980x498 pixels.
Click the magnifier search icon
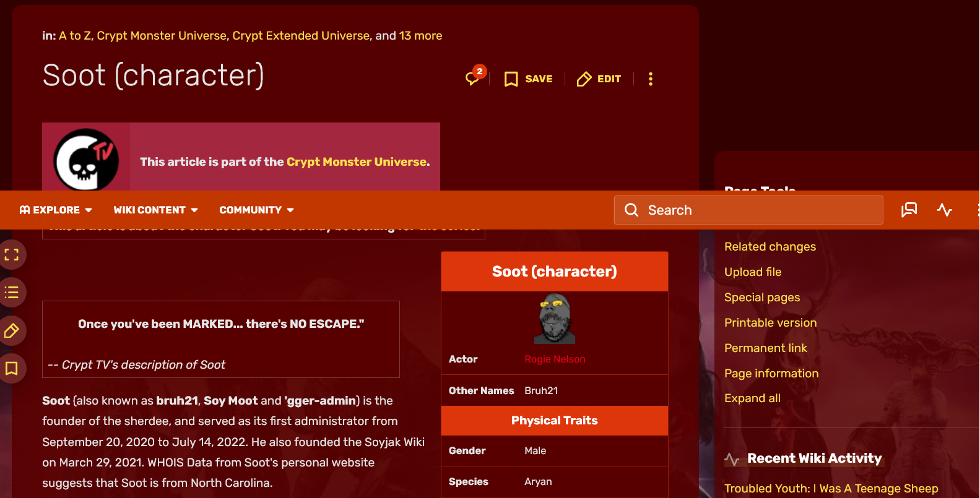click(x=631, y=210)
